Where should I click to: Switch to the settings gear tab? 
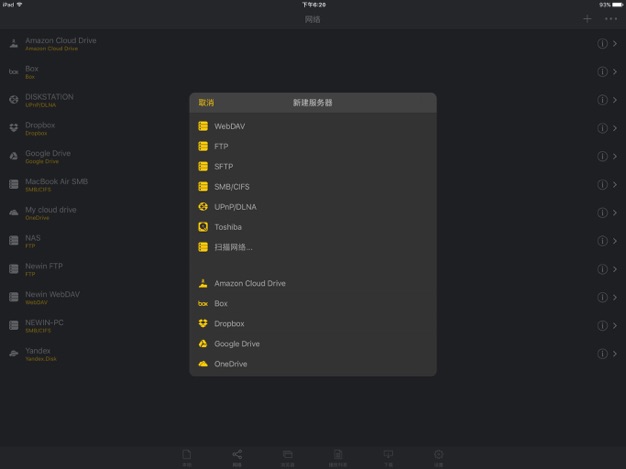coord(438,456)
